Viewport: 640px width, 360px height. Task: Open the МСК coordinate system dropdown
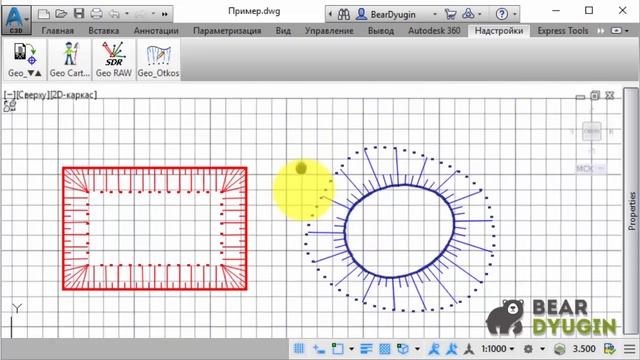pos(590,168)
